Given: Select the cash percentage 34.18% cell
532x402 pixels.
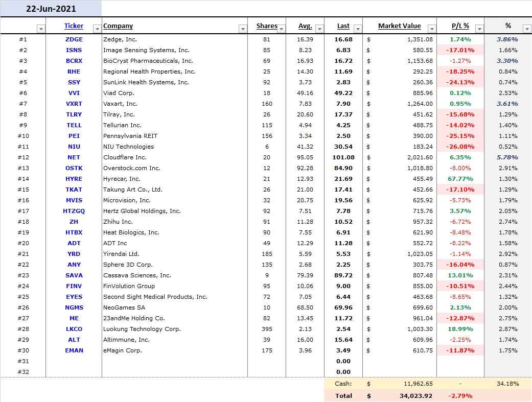Looking at the screenshot, I should [508, 384].
